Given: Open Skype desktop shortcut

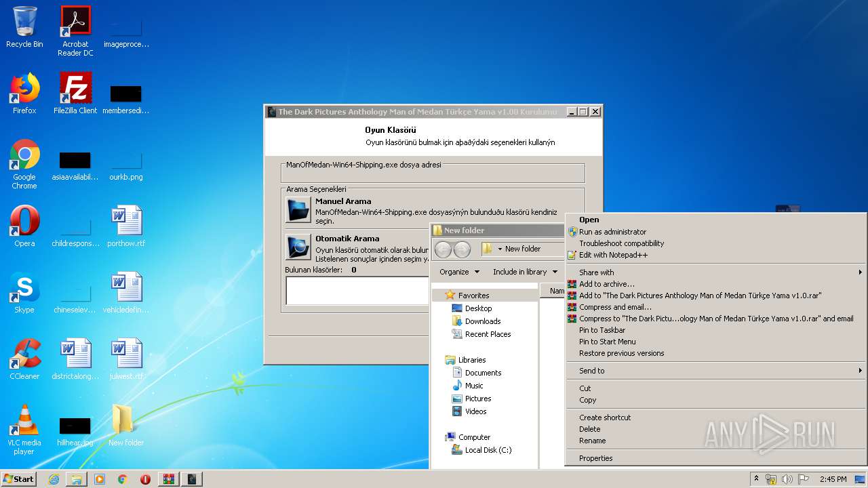Looking at the screenshot, I should click(x=24, y=293).
